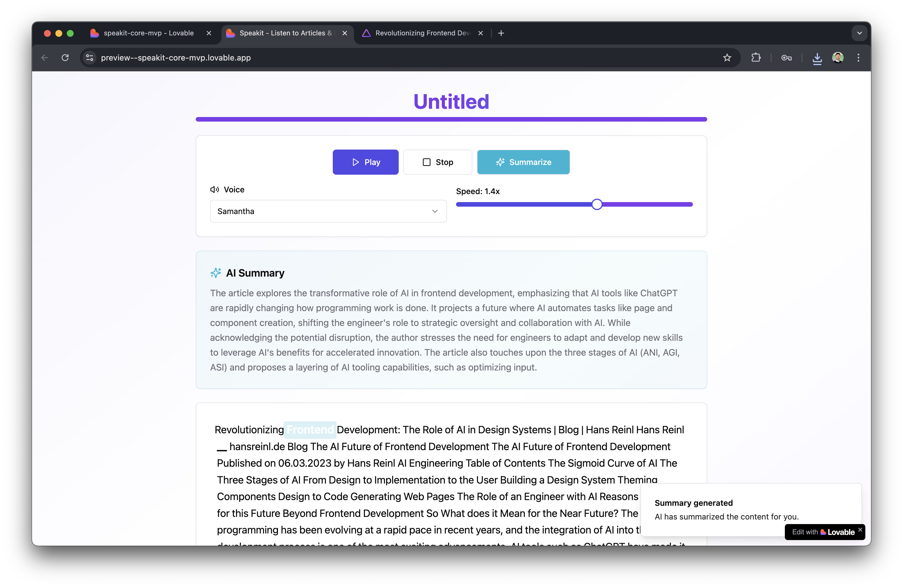The width and height of the screenshot is (903, 588).
Task: Open the password manager key icon
Action: click(x=786, y=58)
